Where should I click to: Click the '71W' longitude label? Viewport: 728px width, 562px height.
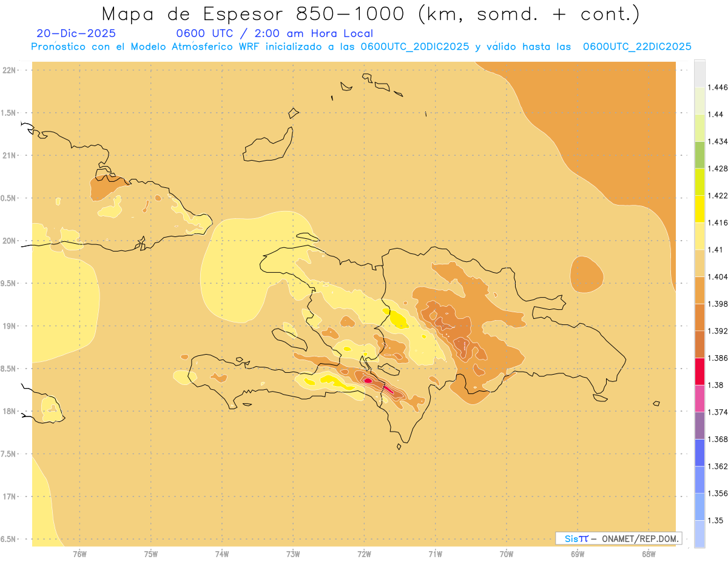[x=435, y=554]
